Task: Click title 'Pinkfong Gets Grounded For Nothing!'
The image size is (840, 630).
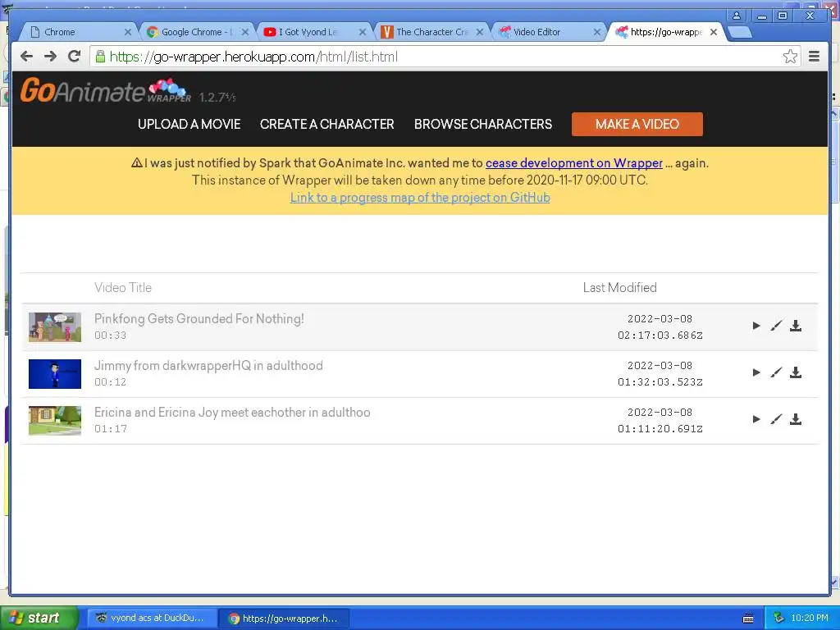Action: click(x=199, y=319)
